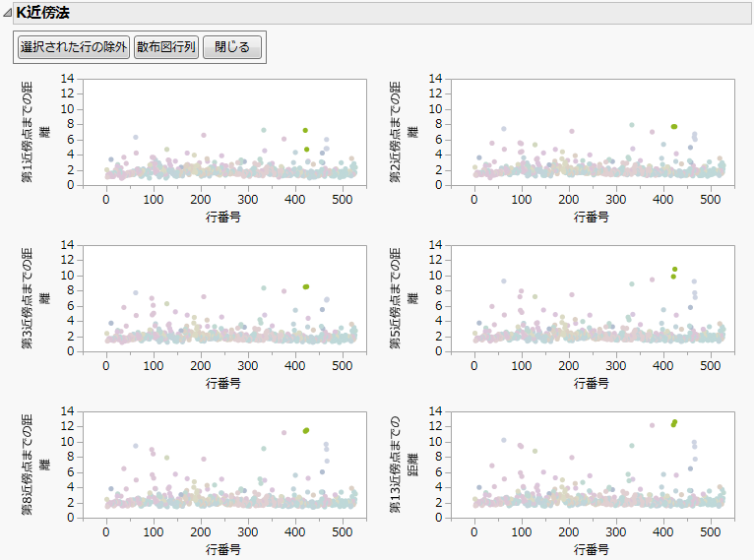Click the 第13近傍点までの距離 y-axis label

[403, 465]
